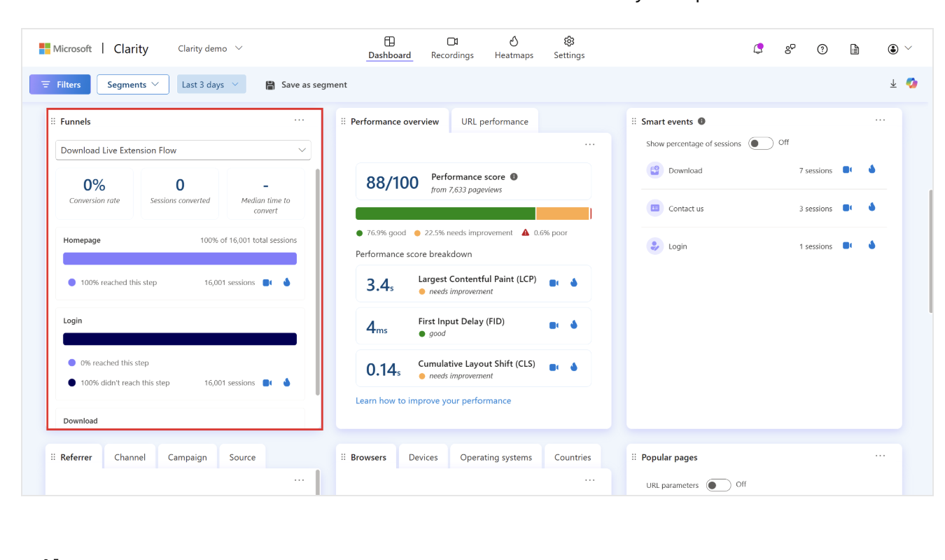View recordings for the Download smart event

tap(848, 169)
